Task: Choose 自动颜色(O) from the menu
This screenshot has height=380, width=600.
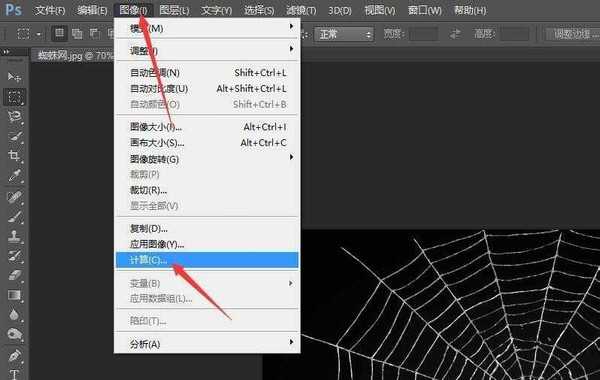Action: (207, 104)
